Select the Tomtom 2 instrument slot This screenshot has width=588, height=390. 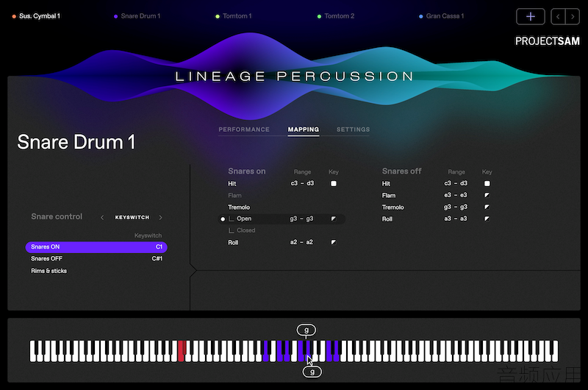pyautogui.click(x=336, y=16)
